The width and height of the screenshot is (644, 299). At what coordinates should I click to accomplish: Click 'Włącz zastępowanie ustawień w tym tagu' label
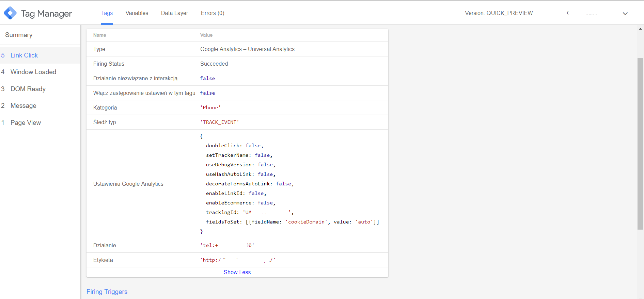click(x=144, y=93)
